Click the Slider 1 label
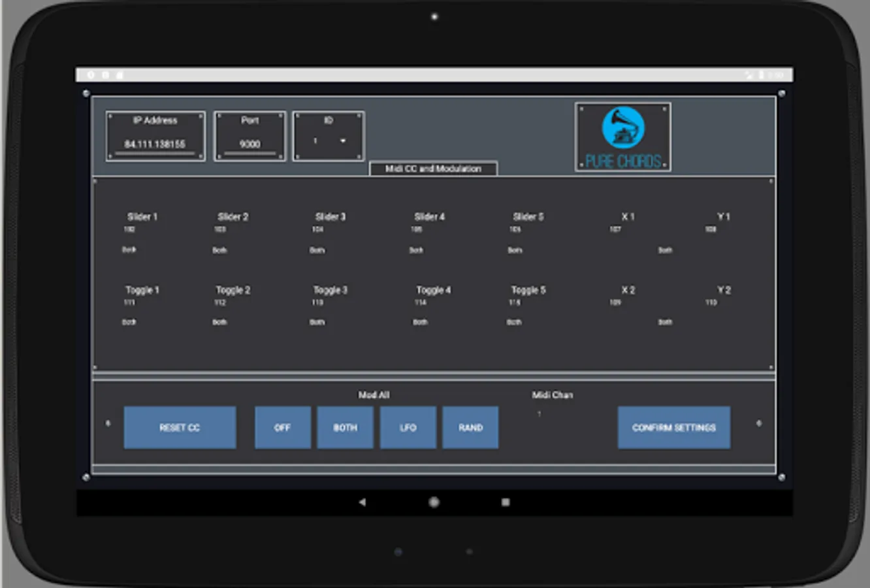 (142, 216)
